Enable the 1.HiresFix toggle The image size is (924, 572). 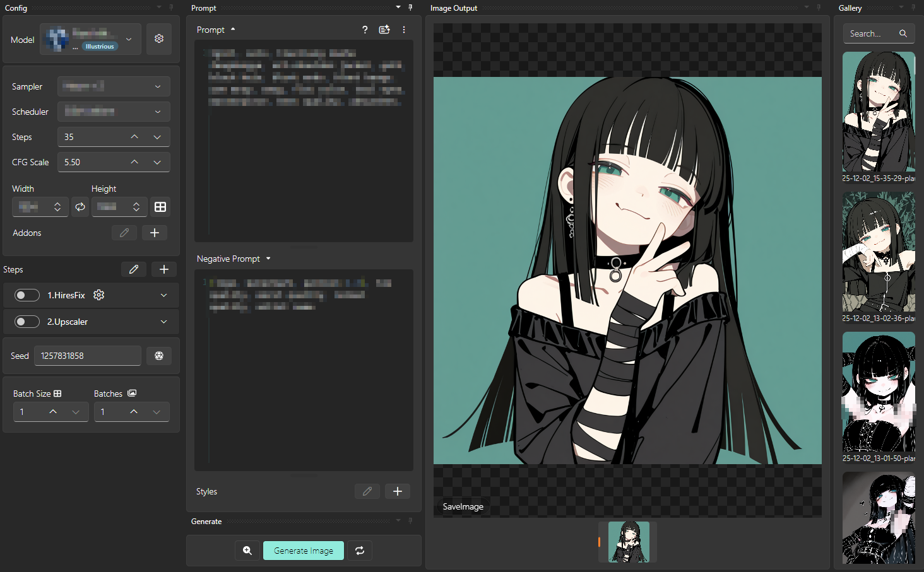(x=27, y=295)
